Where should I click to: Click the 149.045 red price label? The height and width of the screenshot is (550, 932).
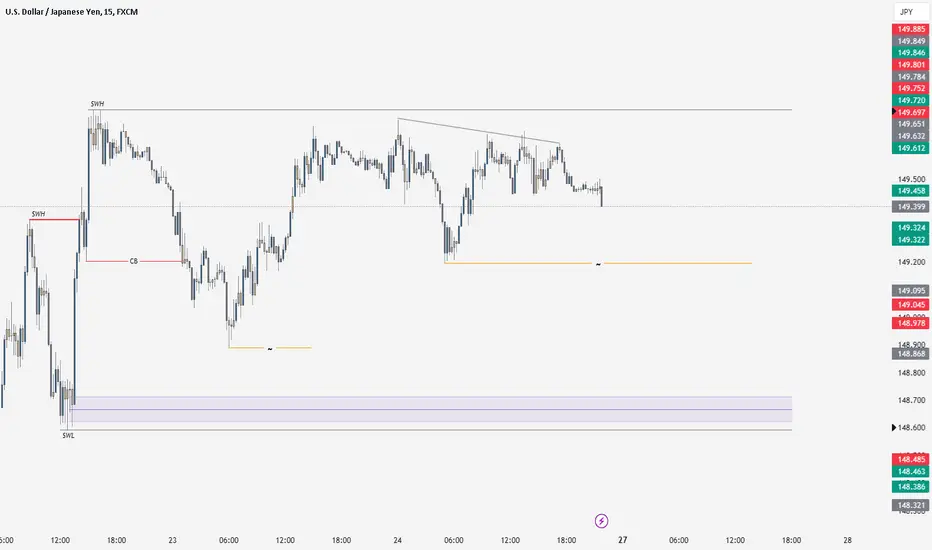point(910,305)
